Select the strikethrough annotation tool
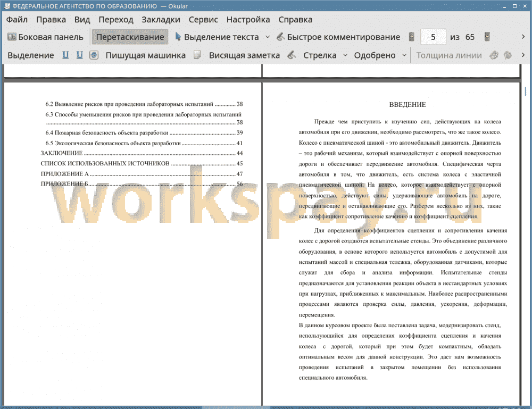The width and height of the screenshot is (532, 409). click(94, 55)
